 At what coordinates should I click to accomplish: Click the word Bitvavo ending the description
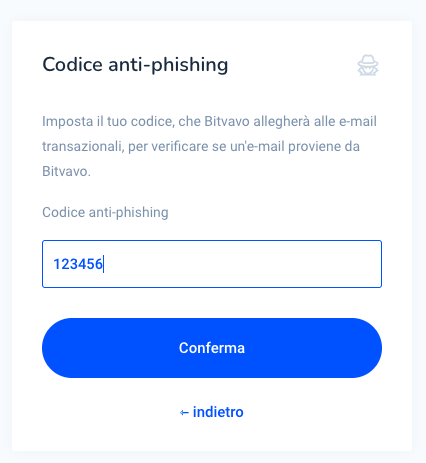point(66,171)
